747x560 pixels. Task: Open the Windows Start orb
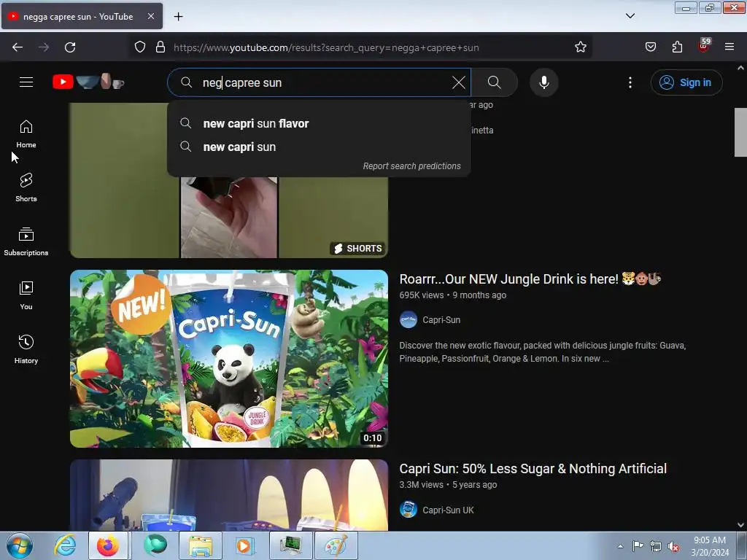(20, 545)
